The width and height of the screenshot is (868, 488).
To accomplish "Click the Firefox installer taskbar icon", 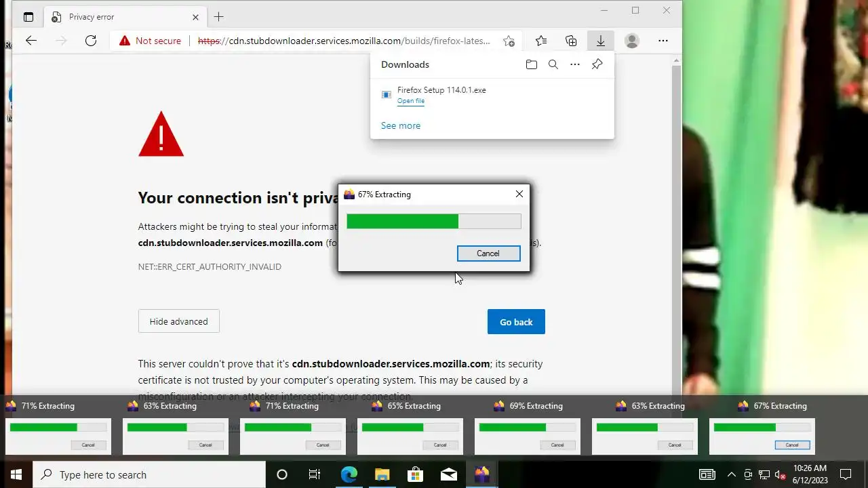I will pos(481,474).
